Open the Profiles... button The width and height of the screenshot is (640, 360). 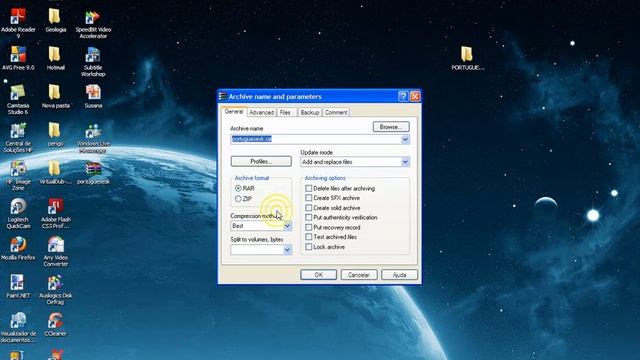261,162
